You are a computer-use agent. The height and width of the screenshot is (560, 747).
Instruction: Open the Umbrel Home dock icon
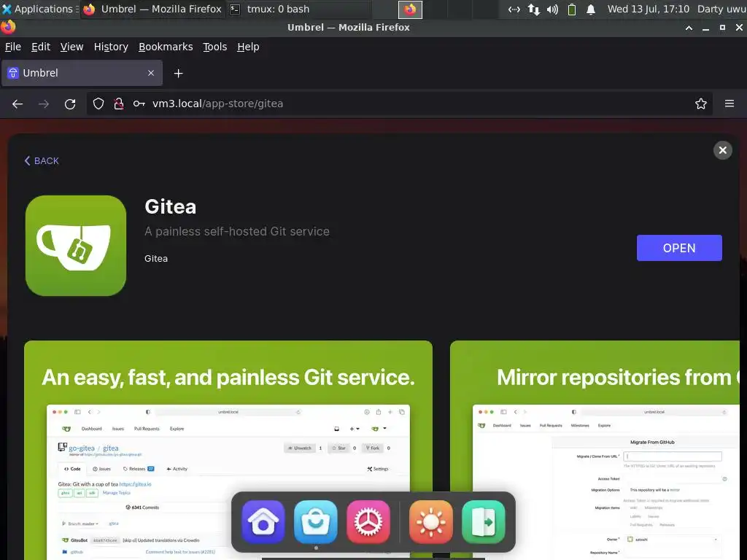coord(263,521)
